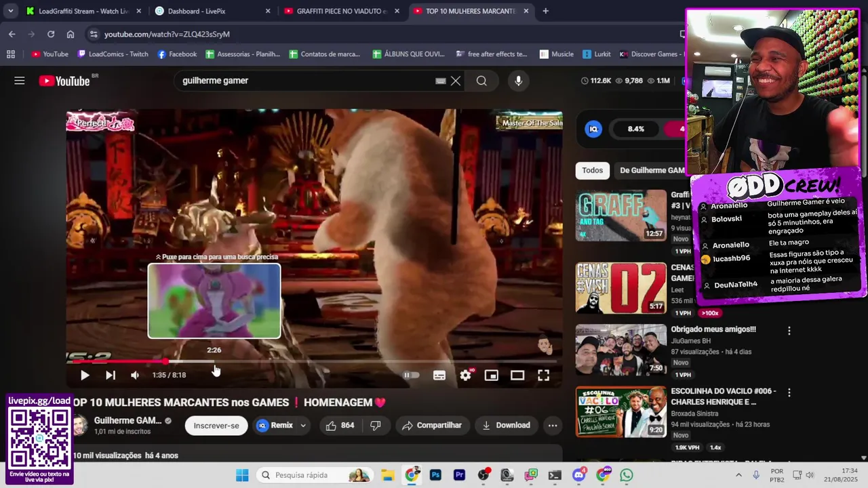Open a new browser tab
The height and width of the screenshot is (488, 868).
[x=545, y=11]
